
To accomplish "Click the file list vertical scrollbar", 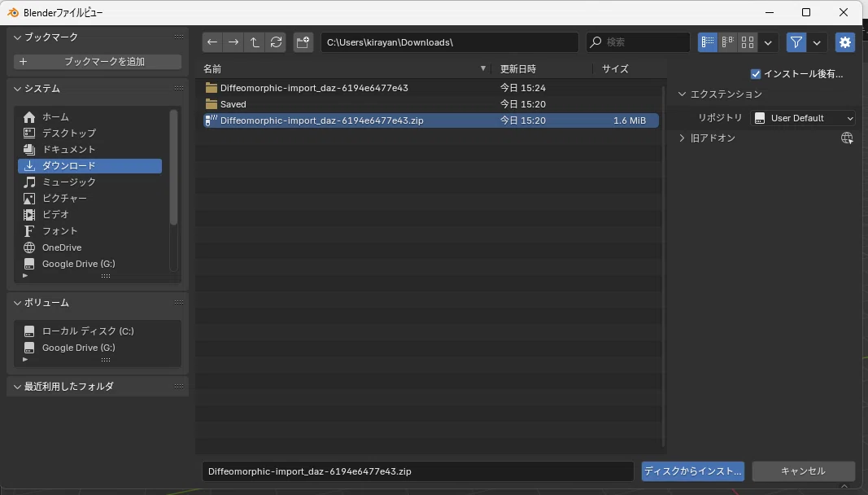I will pos(664,265).
